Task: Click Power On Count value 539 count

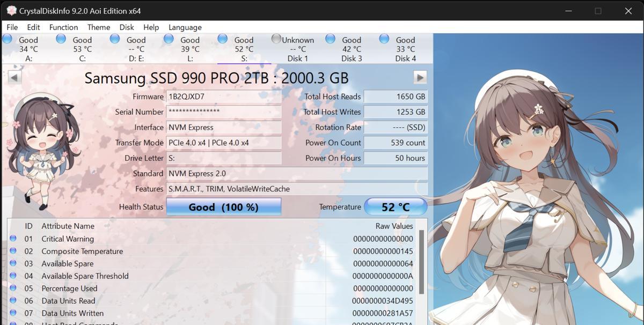Action: (396, 143)
